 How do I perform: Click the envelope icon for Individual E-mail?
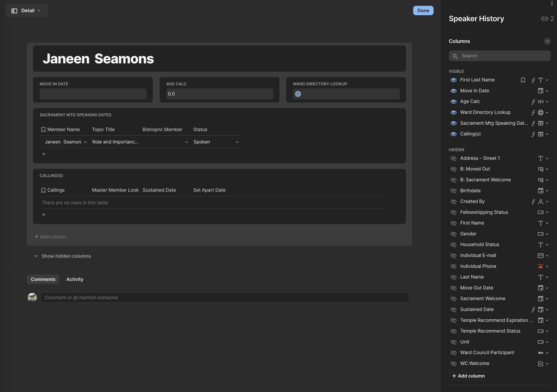(x=540, y=255)
